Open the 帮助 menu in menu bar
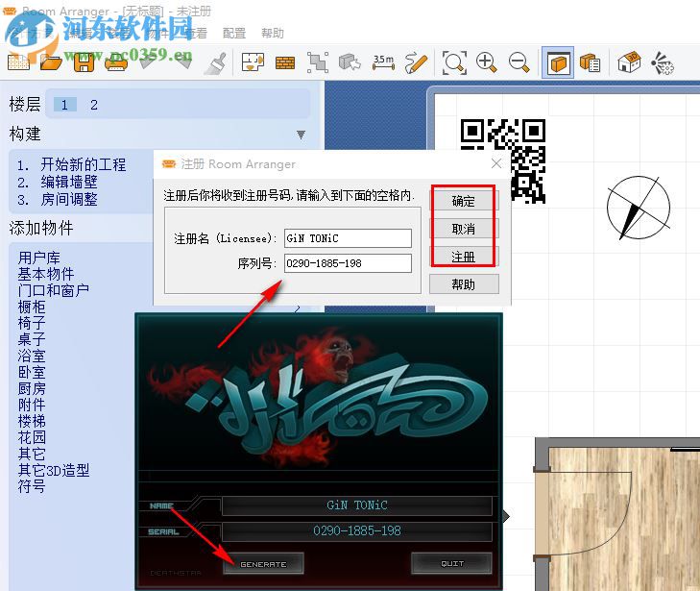The width and height of the screenshot is (700, 591). pos(273,33)
